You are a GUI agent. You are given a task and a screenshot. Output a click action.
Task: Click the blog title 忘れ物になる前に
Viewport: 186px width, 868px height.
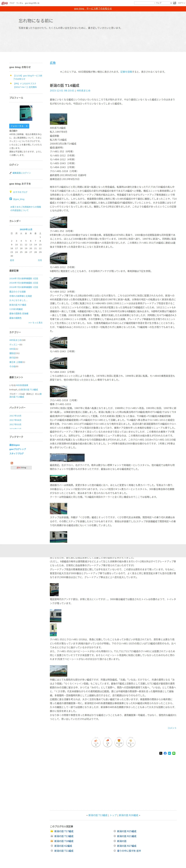[36, 21]
